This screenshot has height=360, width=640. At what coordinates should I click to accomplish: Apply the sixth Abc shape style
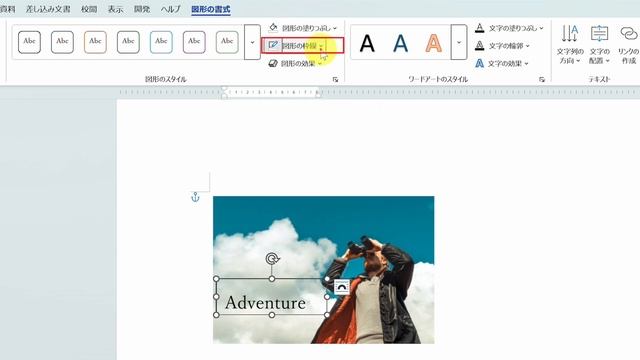pos(194,42)
